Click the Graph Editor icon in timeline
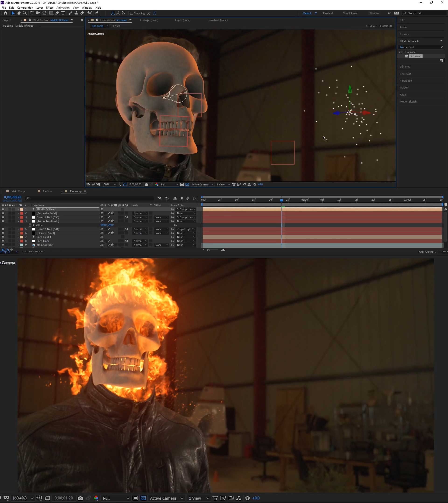The image size is (448, 503). [196, 198]
